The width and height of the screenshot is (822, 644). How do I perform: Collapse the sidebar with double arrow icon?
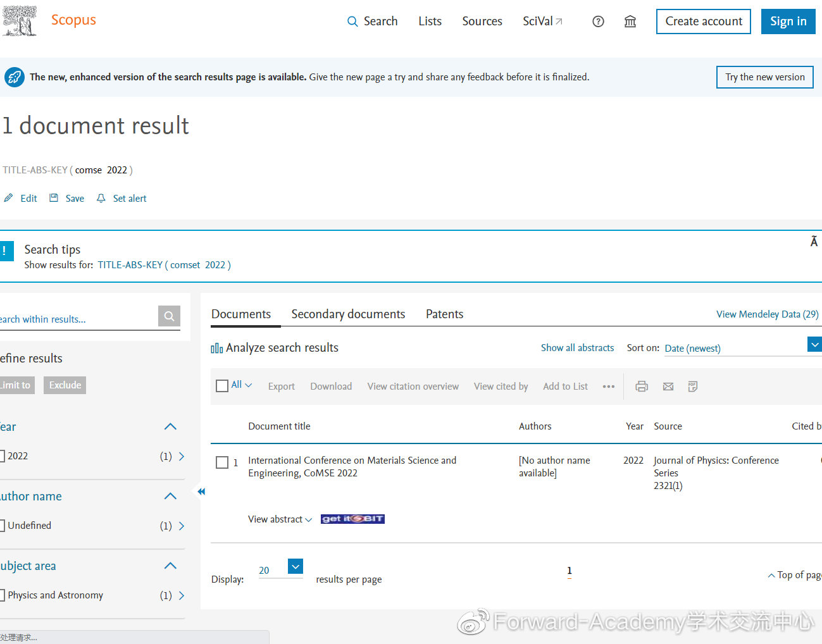[201, 492]
